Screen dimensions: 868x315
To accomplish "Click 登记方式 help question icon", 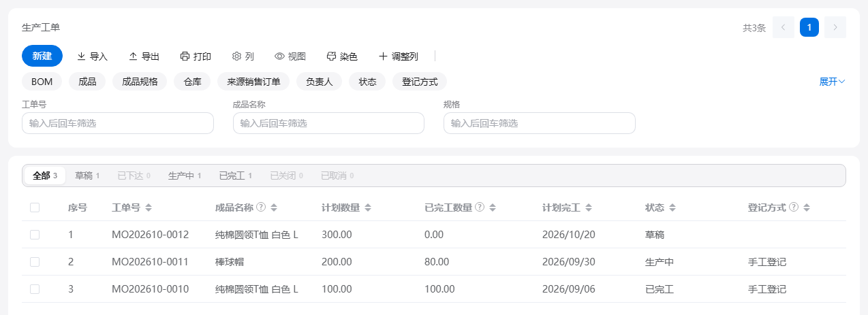I will [x=794, y=207].
